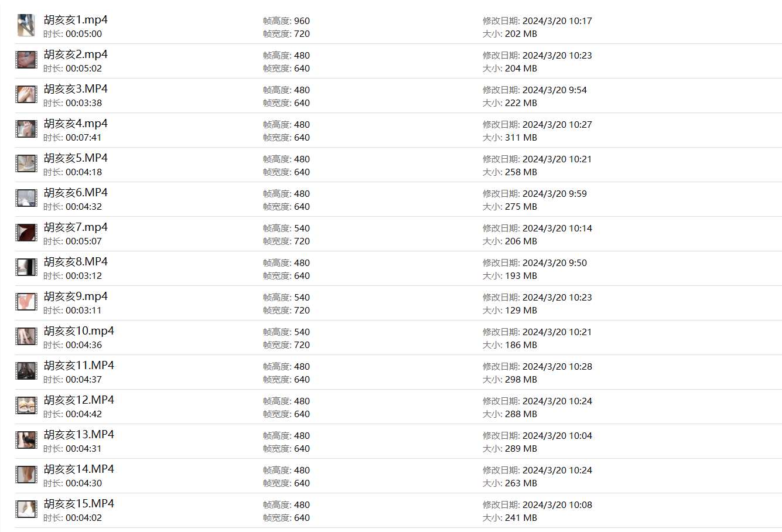
Task: Select the thumbnail icon for 胡亥亥11.MP4
Action: pos(26,371)
